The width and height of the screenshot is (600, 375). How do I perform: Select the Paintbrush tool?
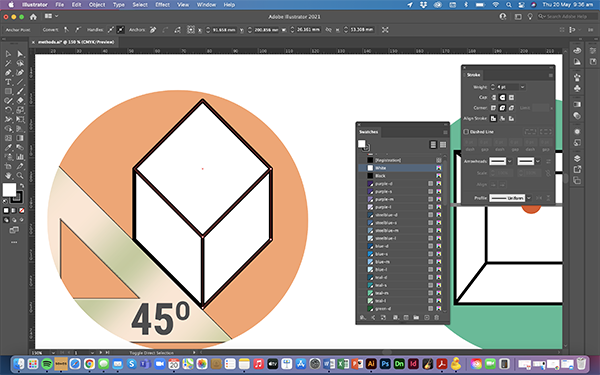(20, 91)
